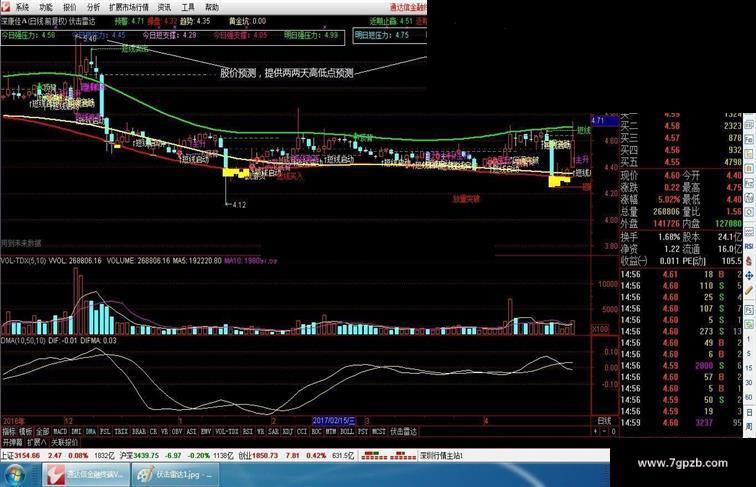
Task: Click the blue four-arrow move icon
Action: pyautogui.click(x=749, y=275)
